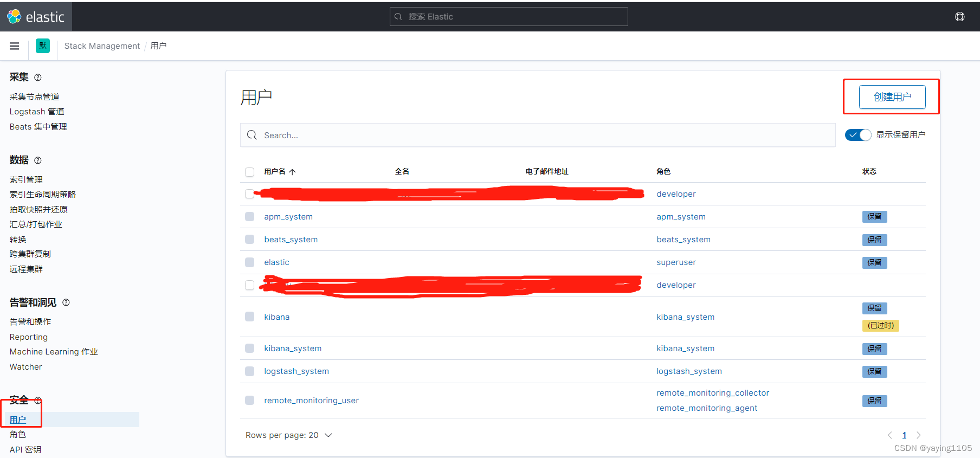The height and width of the screenshot is (458, 980).
Task: Open Stack Management breadcrumb
Action: [102, 46]
